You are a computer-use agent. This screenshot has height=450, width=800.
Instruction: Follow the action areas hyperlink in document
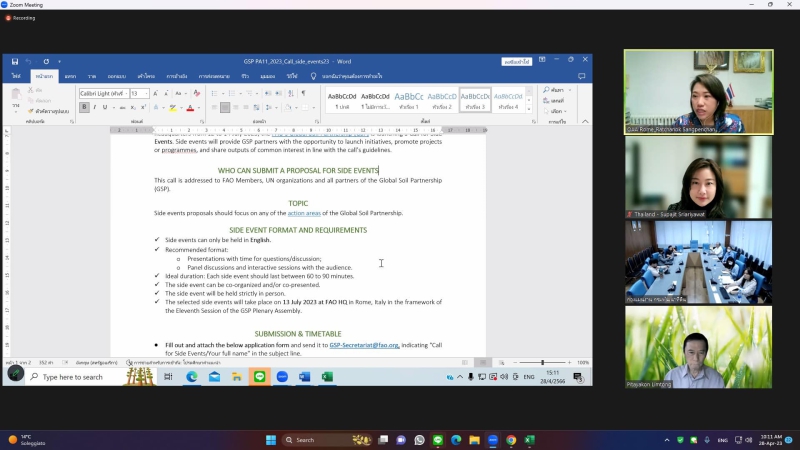click(x=304, y=213)
